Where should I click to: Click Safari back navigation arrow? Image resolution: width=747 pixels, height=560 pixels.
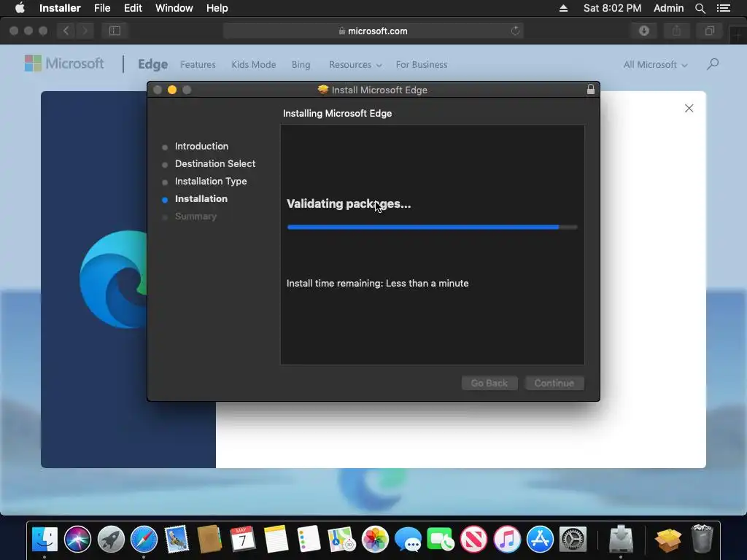(x=66, y=31)
